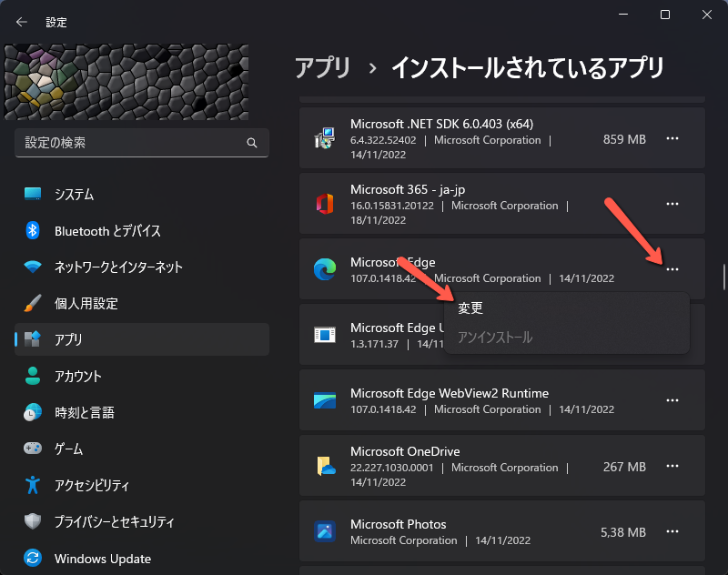Click the アプリ sidebar icon

click(33, 339)
